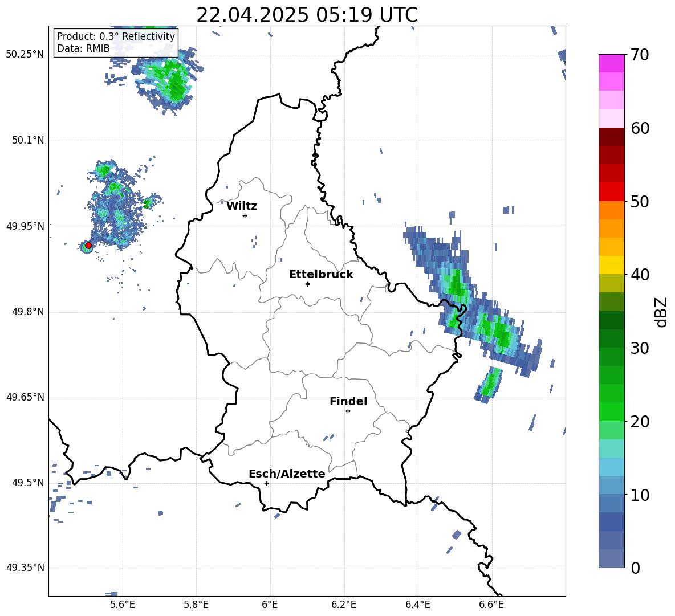Click the 5.6°E longitude tick label

[123, 605]
